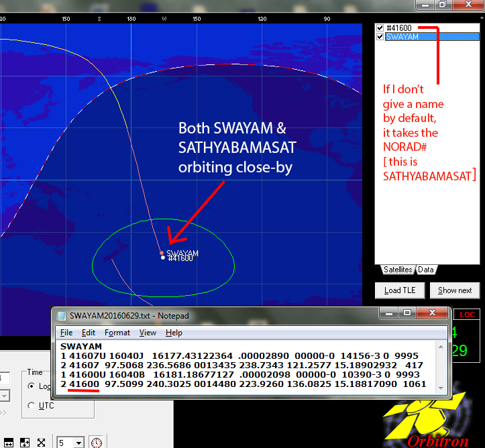485x448 pixels.
Task: Click SWAYAM name line in Notepad text
Action: coord(81,346)
